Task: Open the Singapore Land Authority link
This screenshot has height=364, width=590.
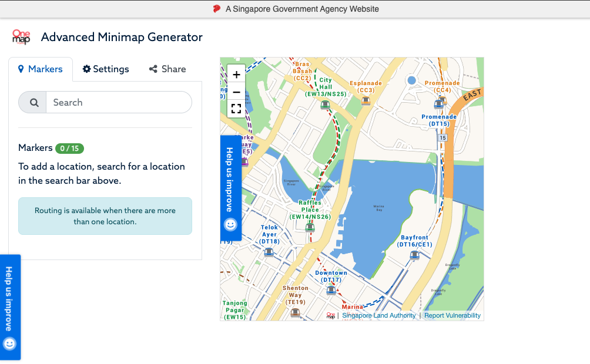Action: coord(378,315)
